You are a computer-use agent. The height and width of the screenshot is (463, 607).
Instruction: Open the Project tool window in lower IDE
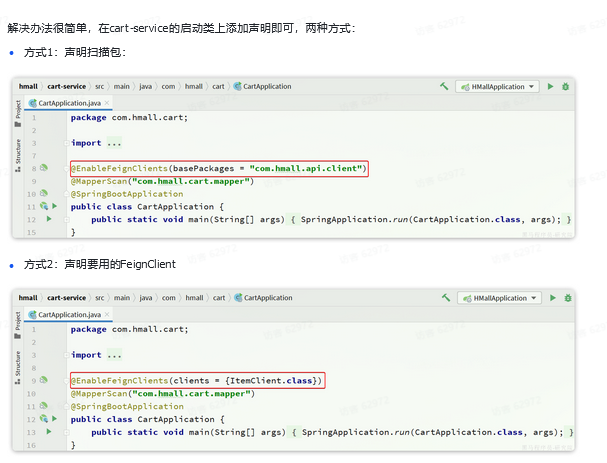coord(18,325)
